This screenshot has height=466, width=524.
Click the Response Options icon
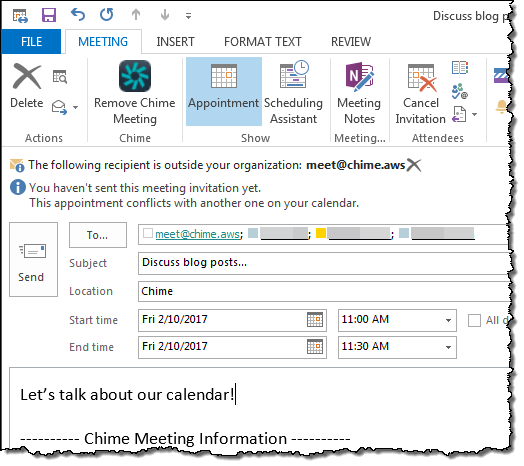click(x=459, y=114)
